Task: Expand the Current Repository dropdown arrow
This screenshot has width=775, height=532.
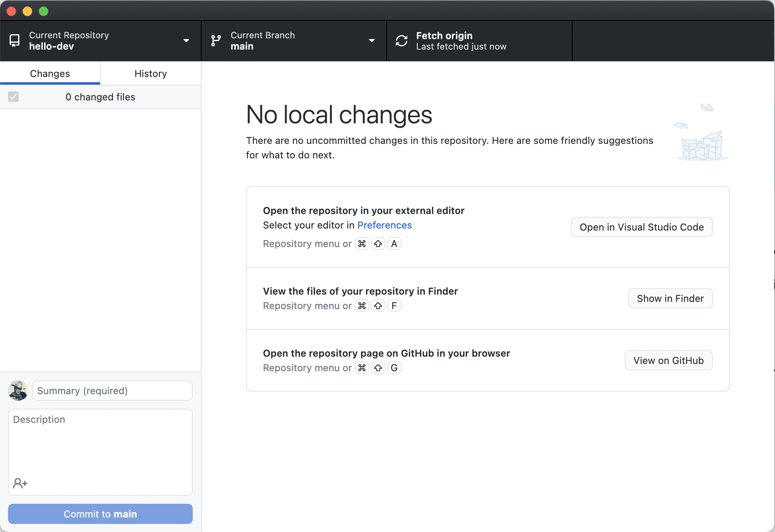Action: tap(186, 41)
